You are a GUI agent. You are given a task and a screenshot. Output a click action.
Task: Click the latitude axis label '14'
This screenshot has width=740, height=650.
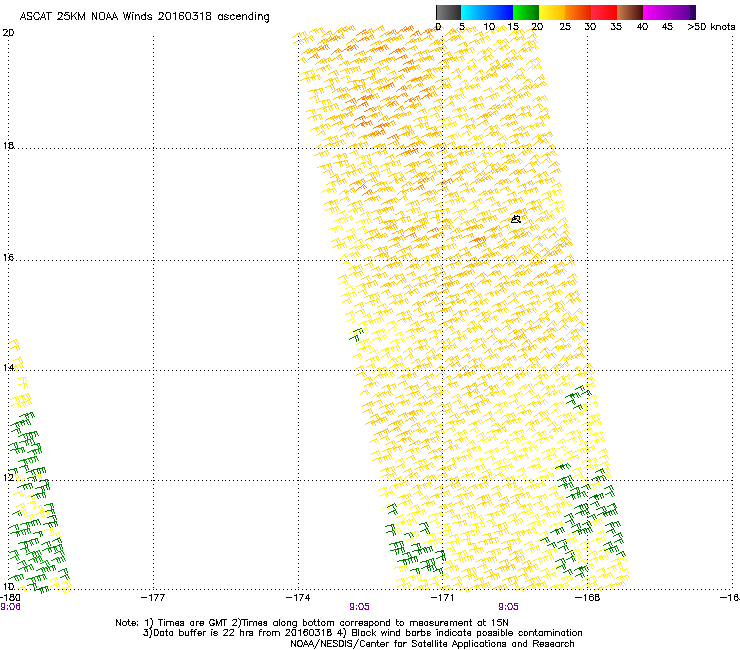click(x=8, y=367)
